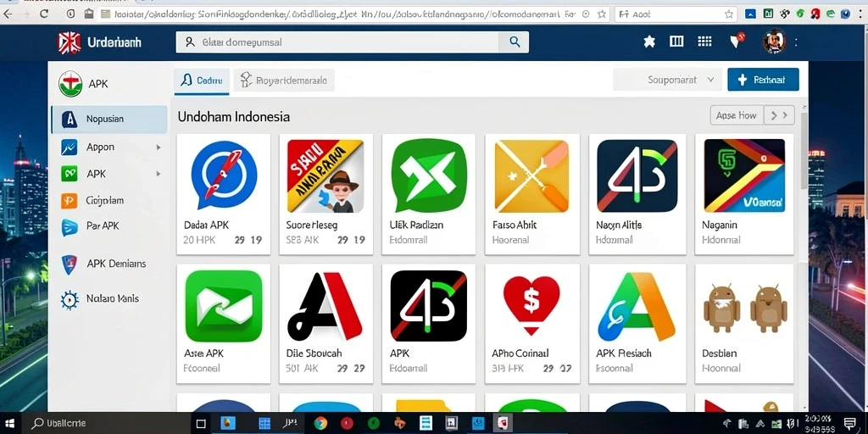The image size is (868, 434).
Task: Click the browser back arrow
Action: tap(7, 14)
